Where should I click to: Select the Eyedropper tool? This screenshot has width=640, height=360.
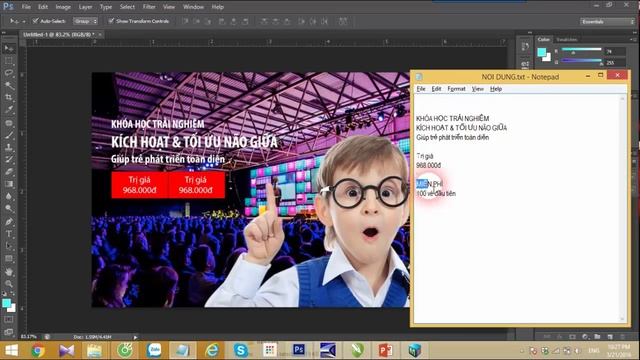click(x=9, y=110)
